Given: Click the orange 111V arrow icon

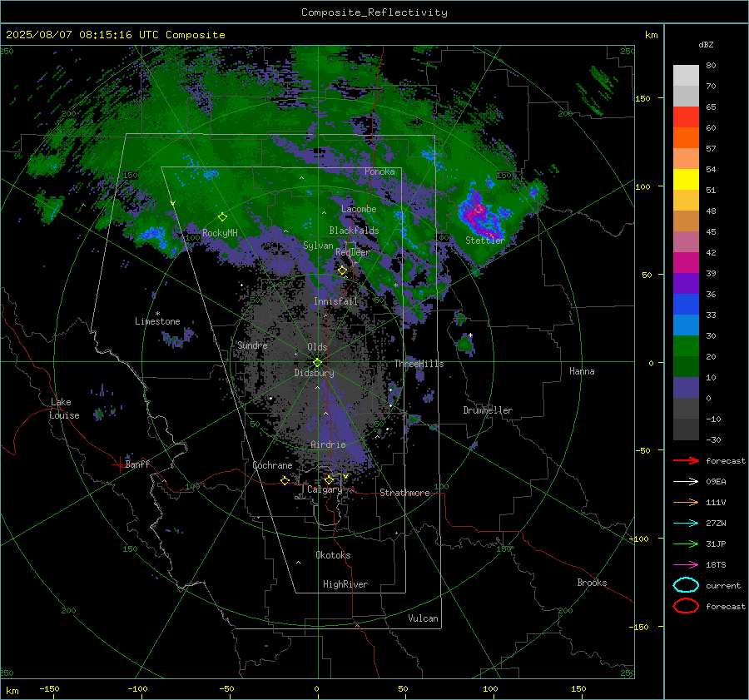Looking at the screenshot, I should (686, 502).
